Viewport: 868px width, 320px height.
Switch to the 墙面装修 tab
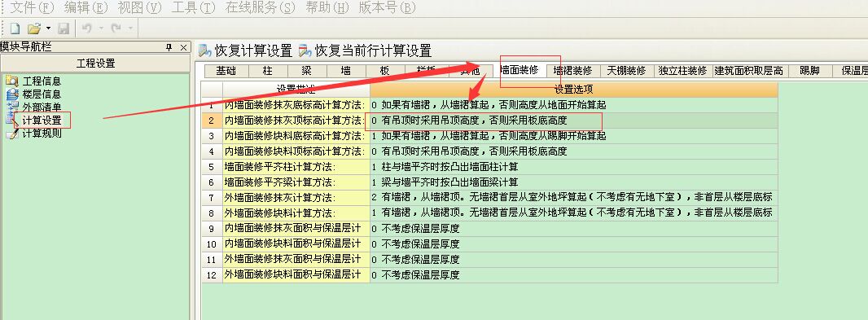[x=519, y=70]
